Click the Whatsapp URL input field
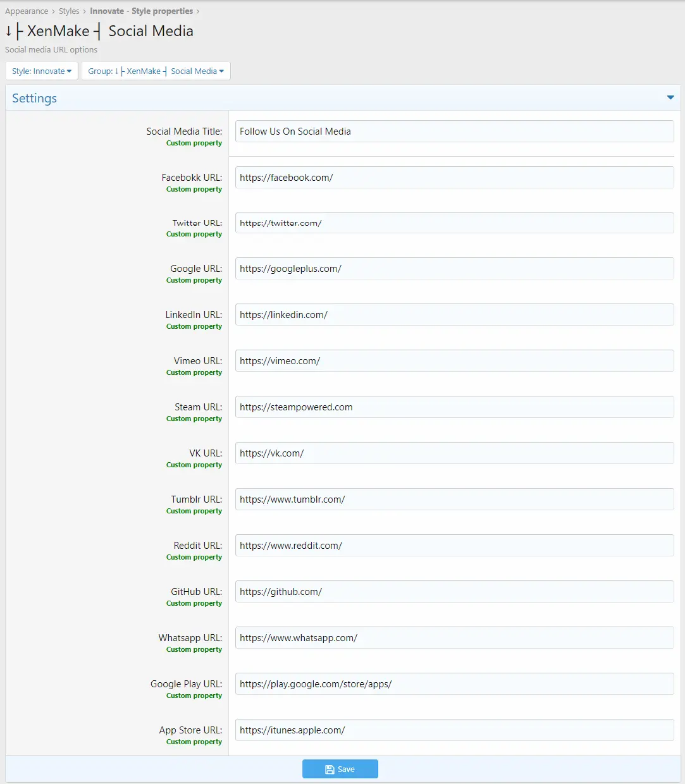 click(x=454, y=638)
